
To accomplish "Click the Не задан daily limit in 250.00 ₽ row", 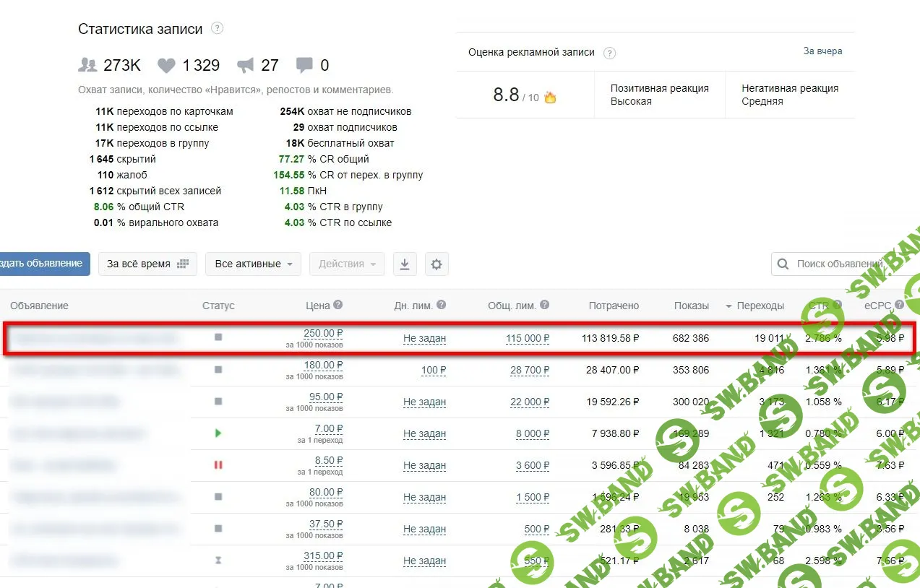I will (x=425, y=338).
